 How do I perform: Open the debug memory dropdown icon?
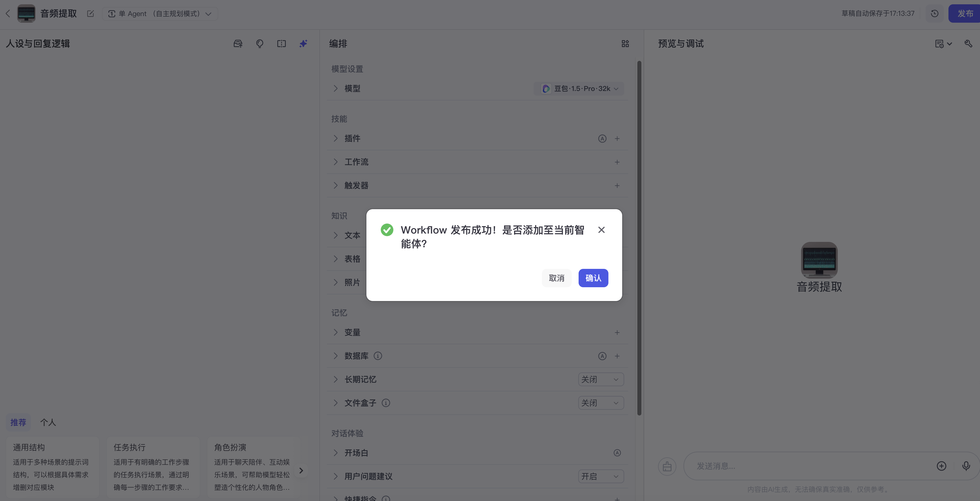(943, 44)
